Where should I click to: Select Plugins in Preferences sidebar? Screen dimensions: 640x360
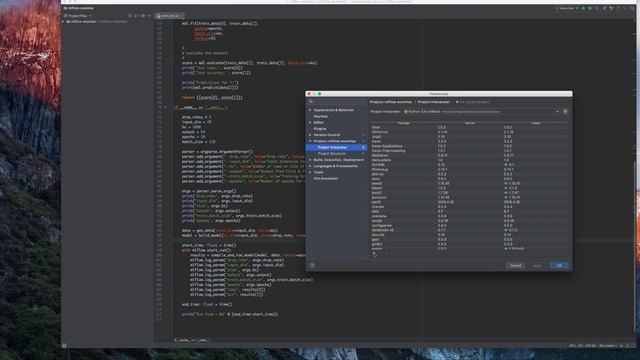click(x=320, y=129)
